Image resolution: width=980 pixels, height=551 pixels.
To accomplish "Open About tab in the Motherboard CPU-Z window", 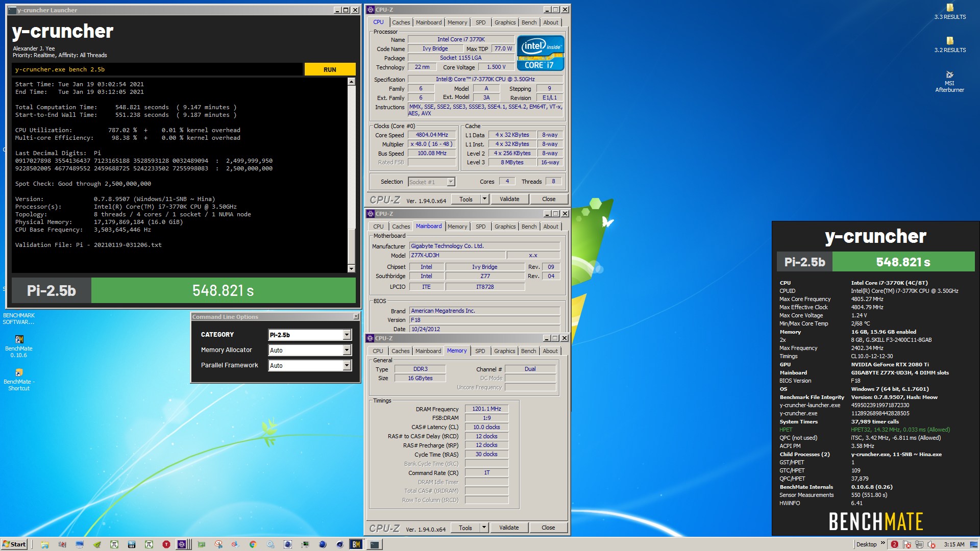I will click(x=550, y=227).
